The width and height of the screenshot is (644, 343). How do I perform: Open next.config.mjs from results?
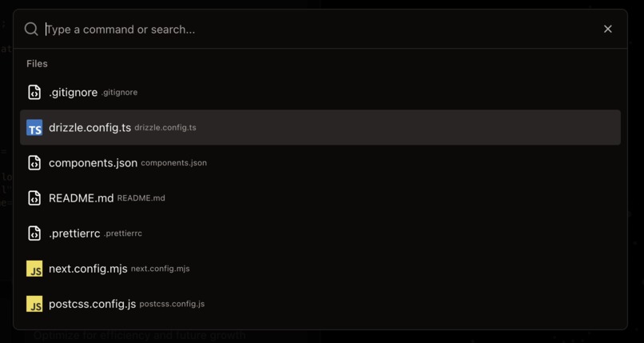pos(320,269)
